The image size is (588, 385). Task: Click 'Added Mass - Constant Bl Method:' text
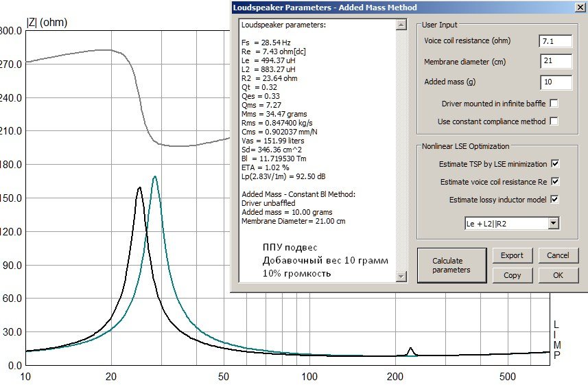coord(298,194)
